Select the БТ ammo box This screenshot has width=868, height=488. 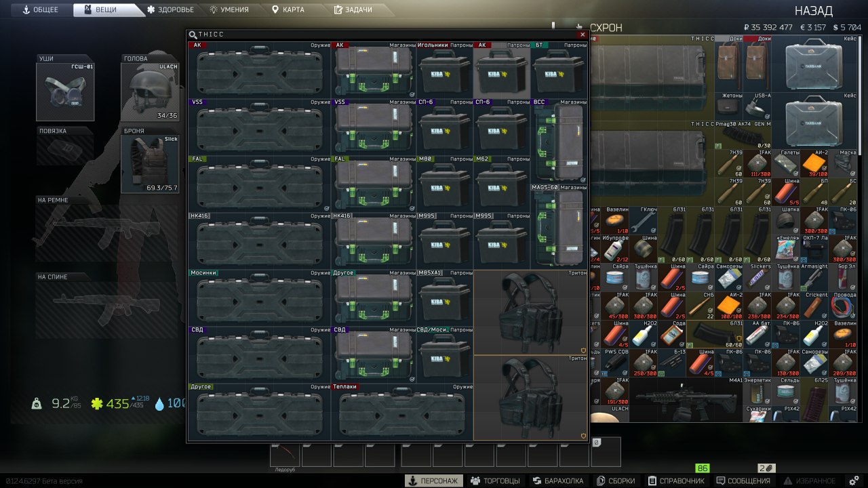(x=559, y=70)
